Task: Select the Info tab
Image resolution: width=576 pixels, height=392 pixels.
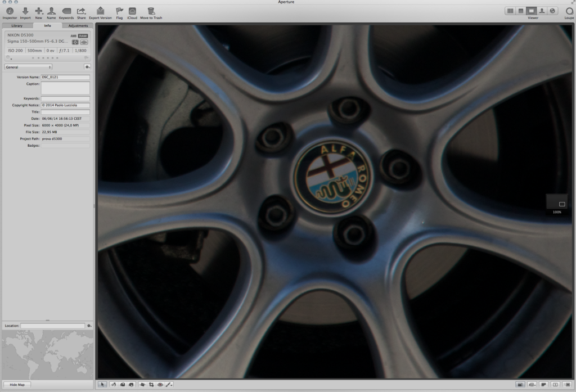Action: pos(47,26)
